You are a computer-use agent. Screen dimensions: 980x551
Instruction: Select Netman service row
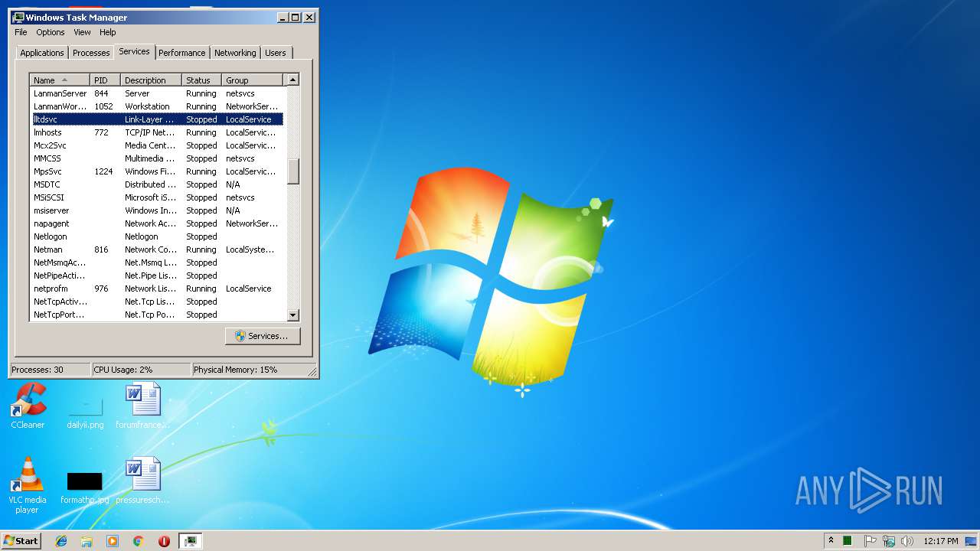pos(157,249)
